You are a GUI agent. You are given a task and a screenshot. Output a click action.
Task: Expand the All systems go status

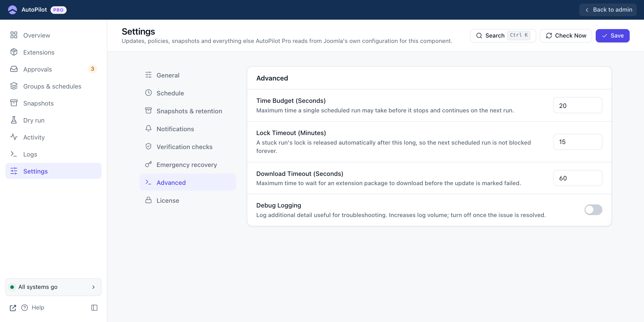tap(53, 287)
